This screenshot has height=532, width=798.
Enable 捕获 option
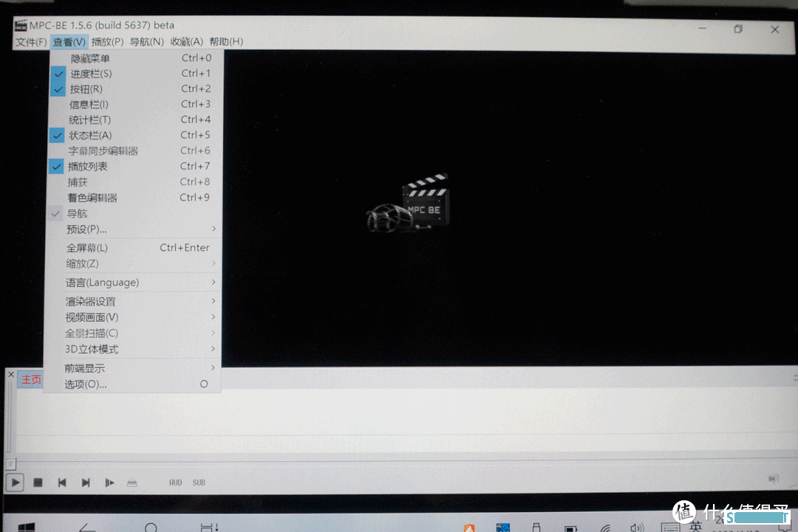(x=135, y=182)
